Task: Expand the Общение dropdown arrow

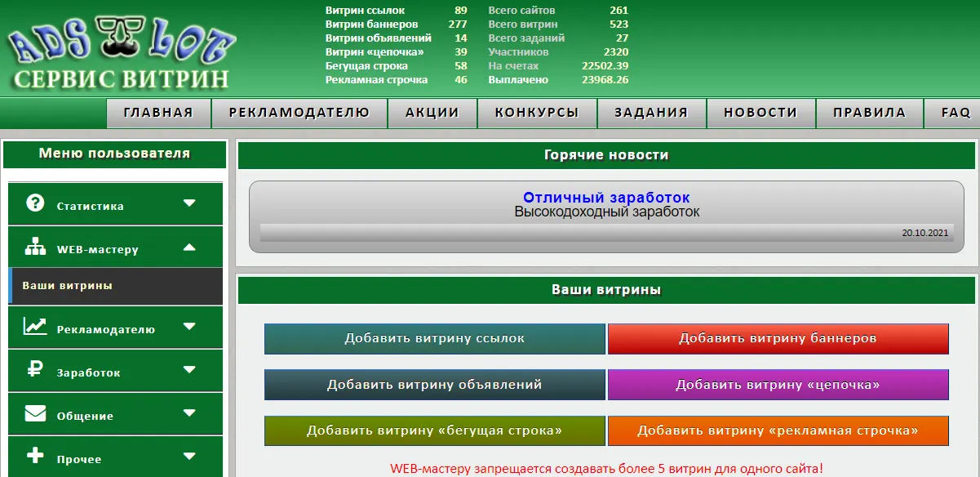Action: 189,413
